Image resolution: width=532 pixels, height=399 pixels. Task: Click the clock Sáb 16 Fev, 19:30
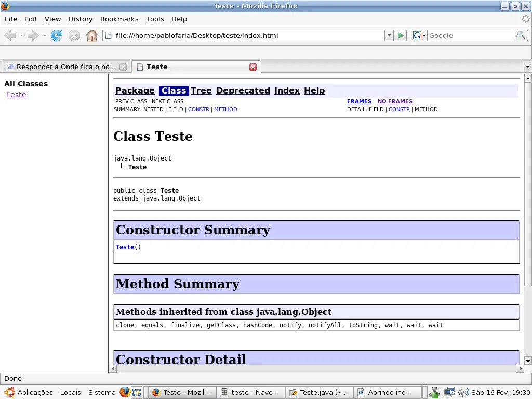point(500,393)
